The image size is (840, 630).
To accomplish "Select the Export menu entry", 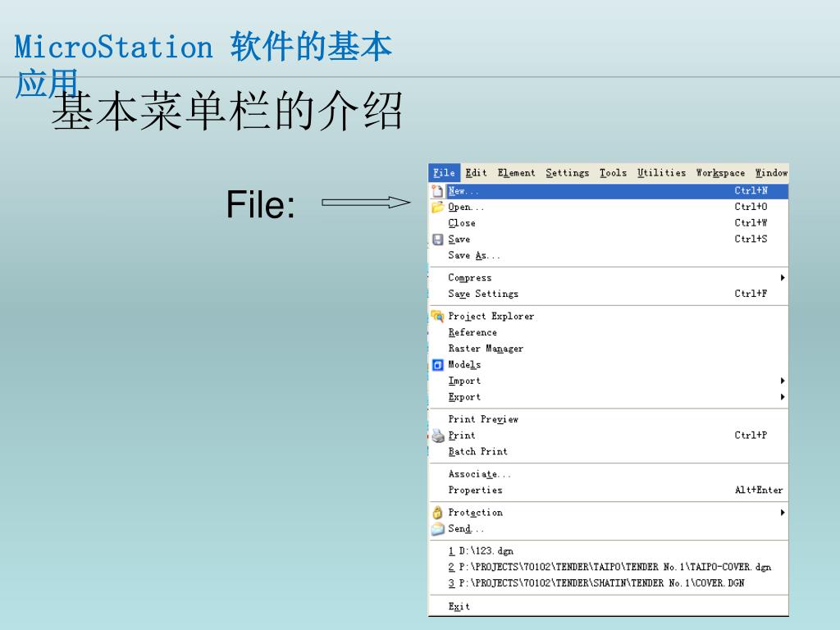I will pos(609,397).
